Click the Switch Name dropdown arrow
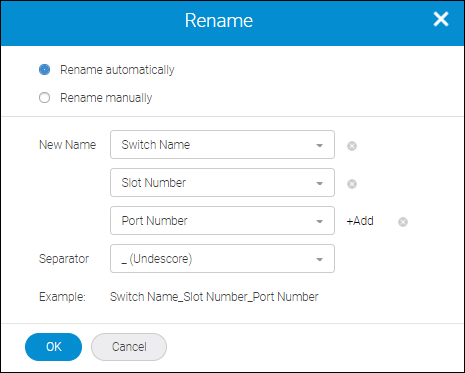Viewport: 465px width, 373px height. point(319,145)
